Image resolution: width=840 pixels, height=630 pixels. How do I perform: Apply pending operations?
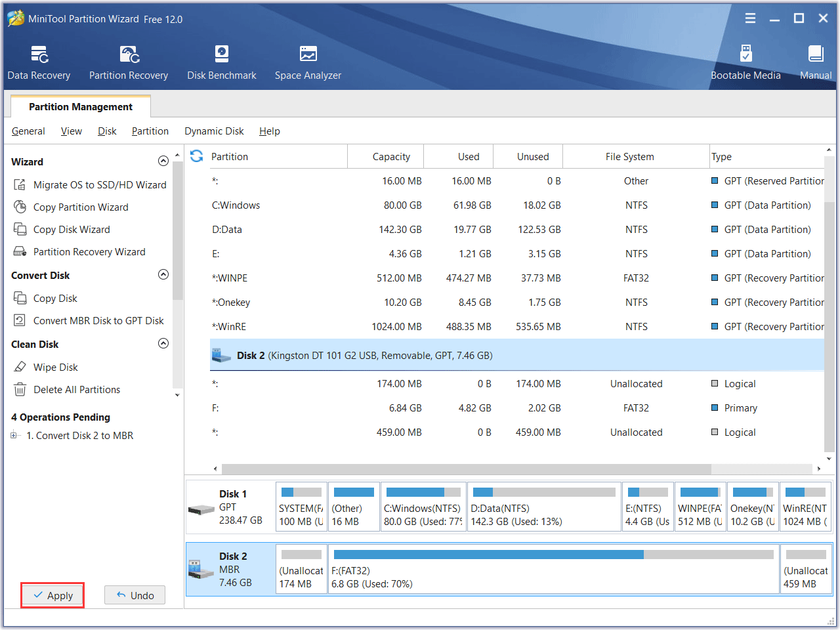click(52, 595)
